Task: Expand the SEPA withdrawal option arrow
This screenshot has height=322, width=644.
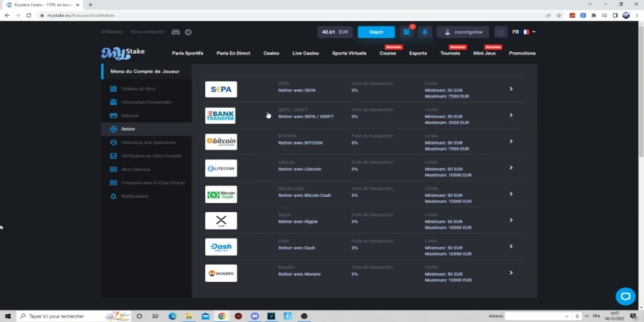Action: pos(511,89)
